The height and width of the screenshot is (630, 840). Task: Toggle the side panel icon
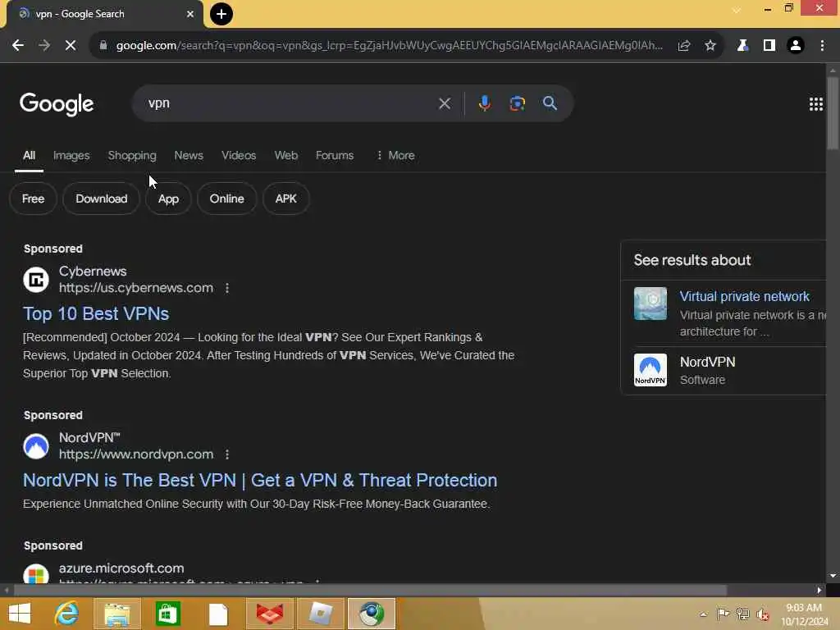(x=769, y=46)
